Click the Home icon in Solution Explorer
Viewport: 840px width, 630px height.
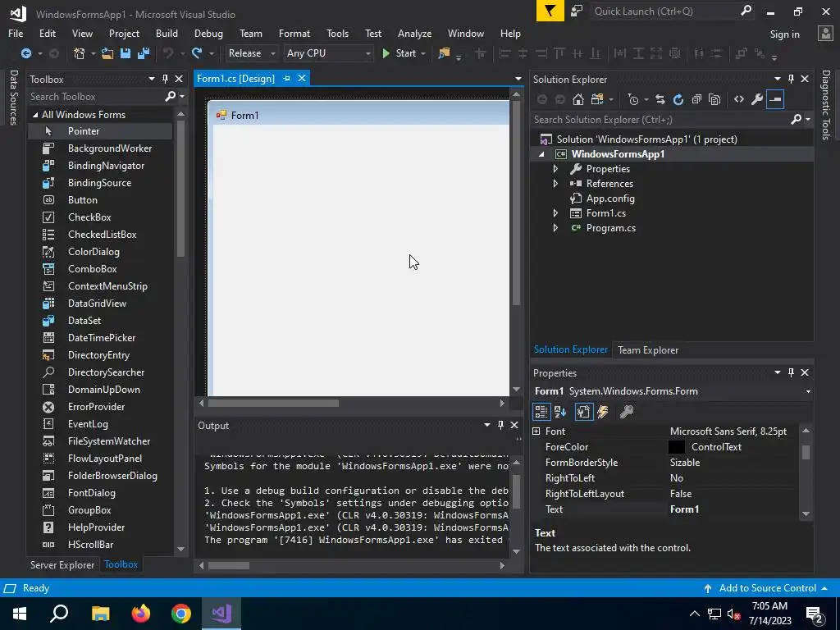pos(577,99)
